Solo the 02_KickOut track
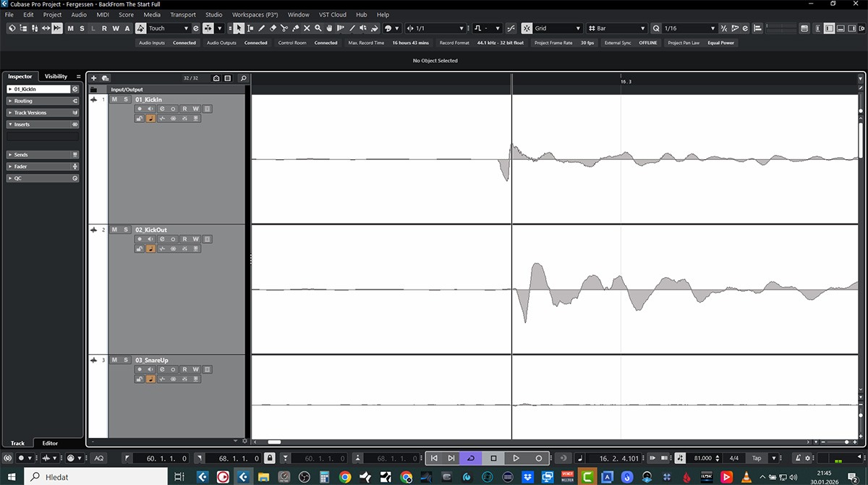Image resolution: width=868 pixels, height=485 pixels. [125, 229]
